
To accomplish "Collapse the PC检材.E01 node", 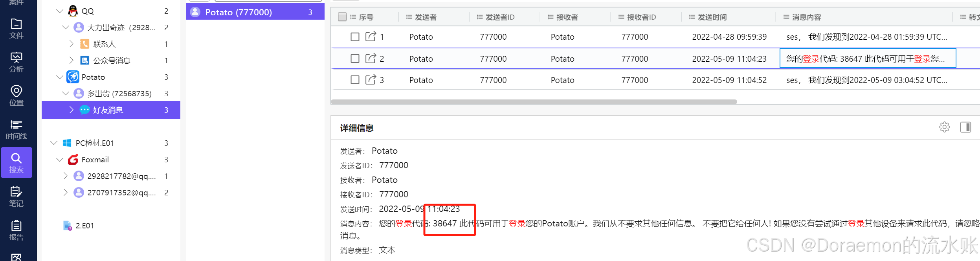I will pyautogui.click(x=54, y=143).
